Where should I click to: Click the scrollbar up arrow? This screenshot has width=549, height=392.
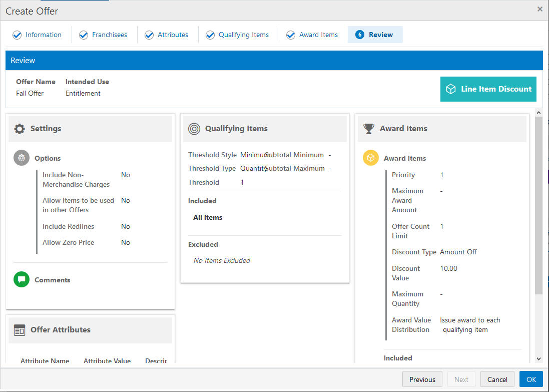pyautogui.click(x=538, y=113)
